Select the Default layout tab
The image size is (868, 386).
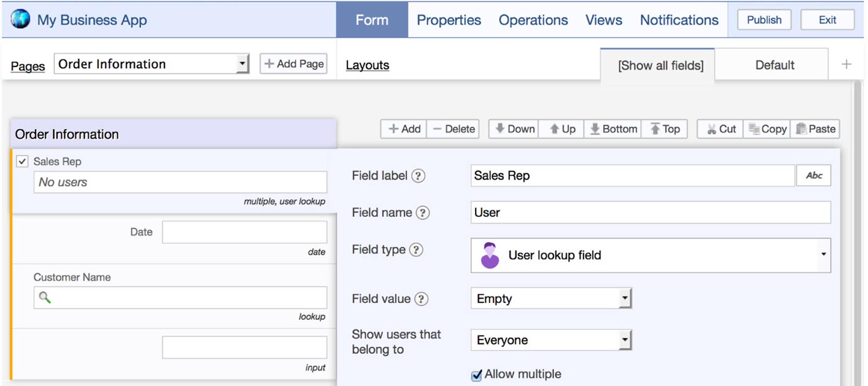[774, 65]
